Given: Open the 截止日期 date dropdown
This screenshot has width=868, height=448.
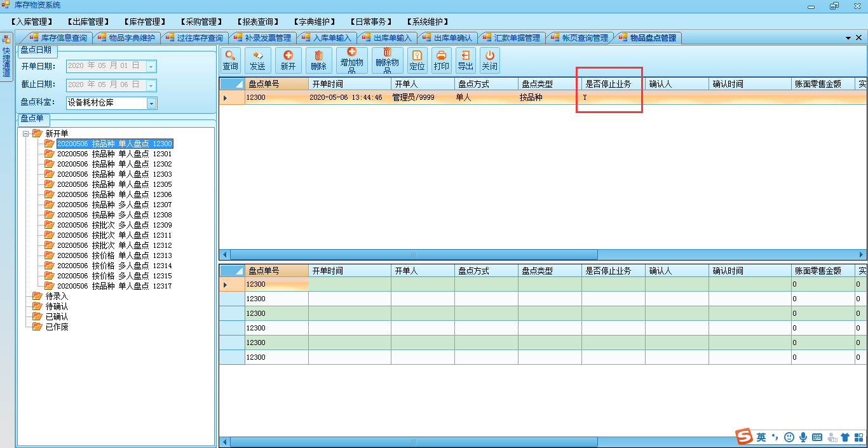Looking at the screenshot, I should (151, 85).
